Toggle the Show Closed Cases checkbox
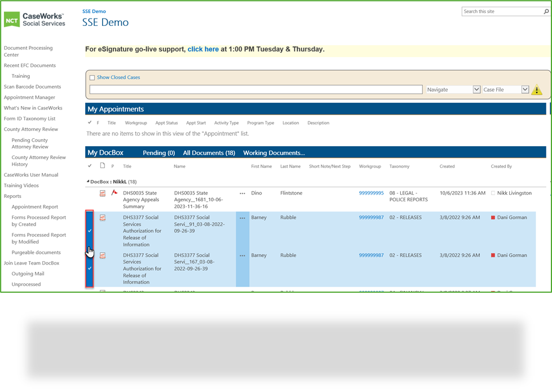The width and height of the screenshot is (552, 392). tap(92, 77)
